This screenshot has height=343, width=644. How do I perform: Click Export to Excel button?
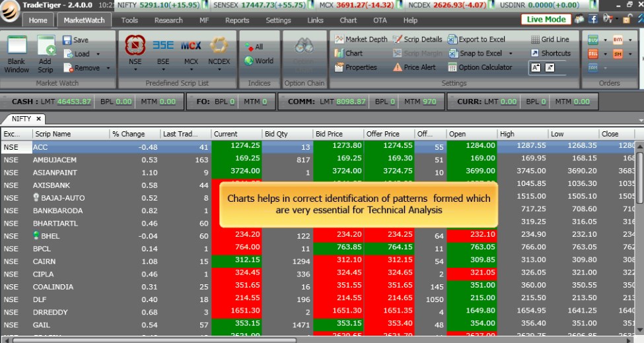click(477, 40)
